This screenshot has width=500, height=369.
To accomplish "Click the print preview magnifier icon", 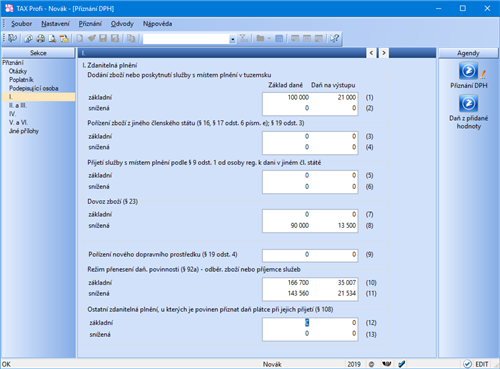I will tap(52, 39).
